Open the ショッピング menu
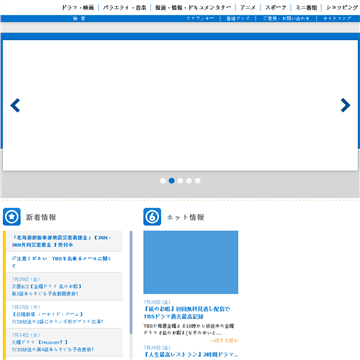 point(342,7)
